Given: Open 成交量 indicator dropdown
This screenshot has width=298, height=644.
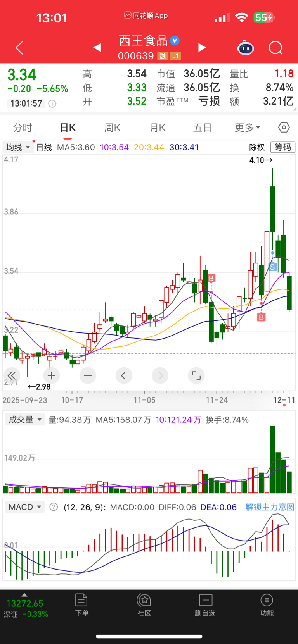Looking at the screenshot, I should [x=25, y=420].
